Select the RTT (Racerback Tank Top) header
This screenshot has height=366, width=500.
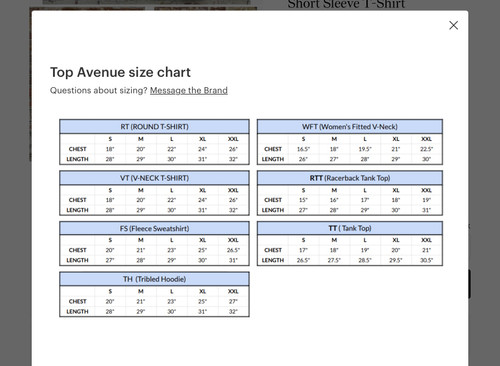(350, 178)
